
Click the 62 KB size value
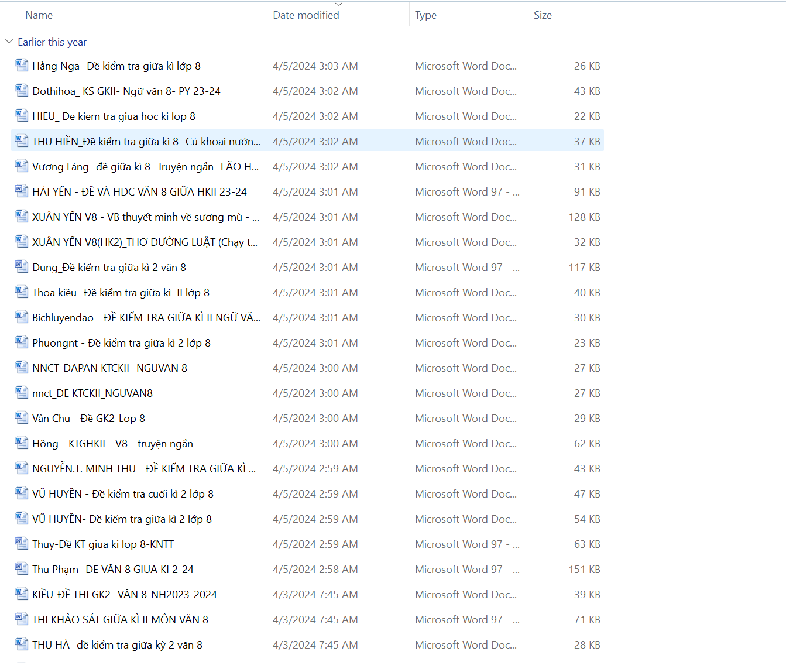[588, 444]
